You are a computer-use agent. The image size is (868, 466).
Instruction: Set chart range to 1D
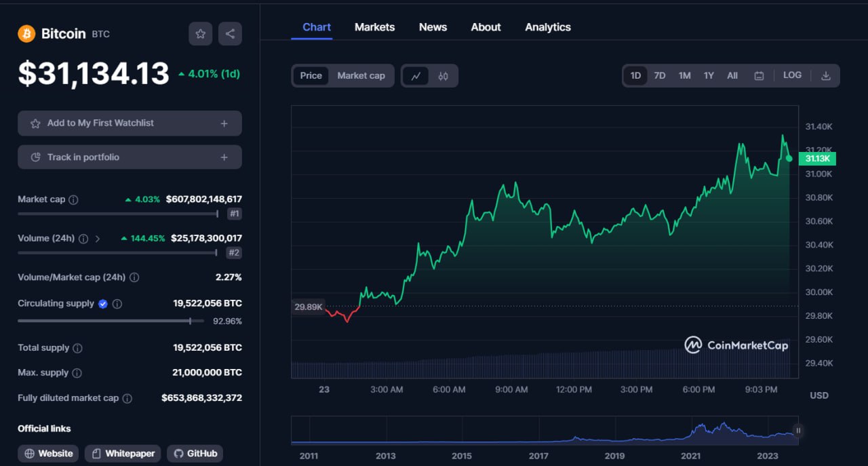pos(635,76)
